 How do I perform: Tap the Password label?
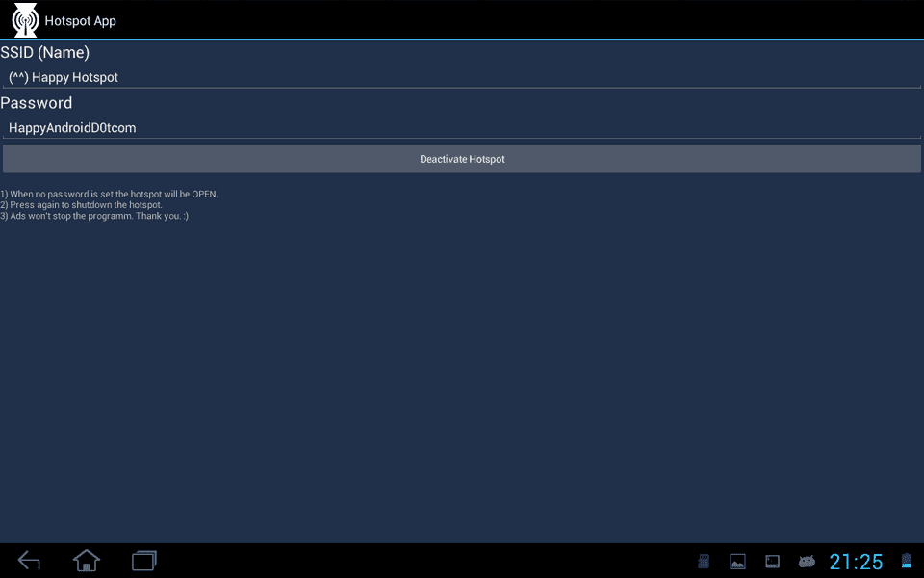pyautogui.click(x=36, y=103)
